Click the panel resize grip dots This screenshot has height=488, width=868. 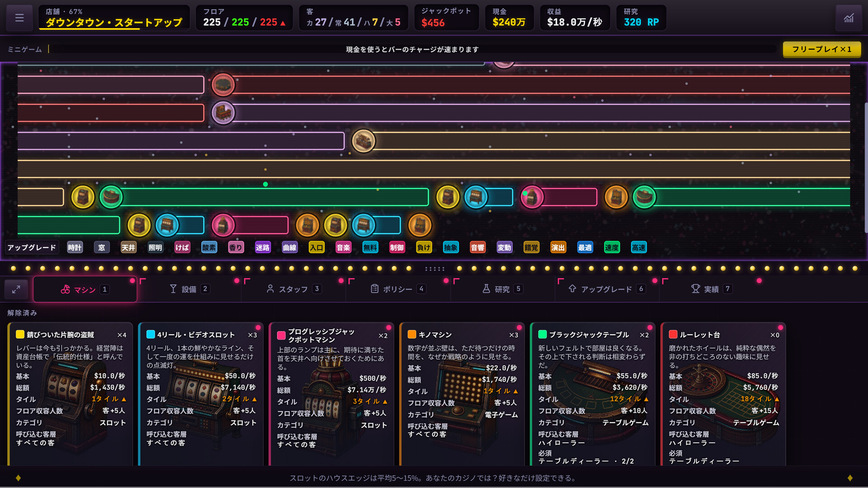435,269
